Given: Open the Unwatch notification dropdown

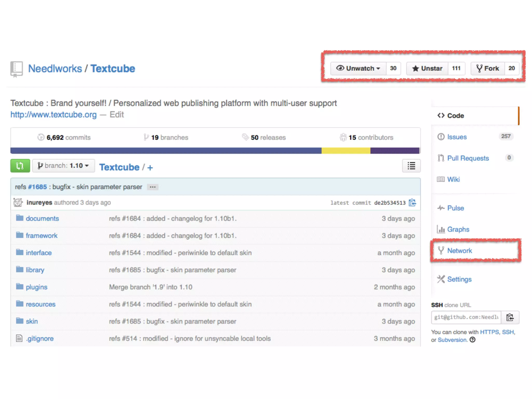Looking at the screenshot, I should pyautogui.click(x=358, y=69).
